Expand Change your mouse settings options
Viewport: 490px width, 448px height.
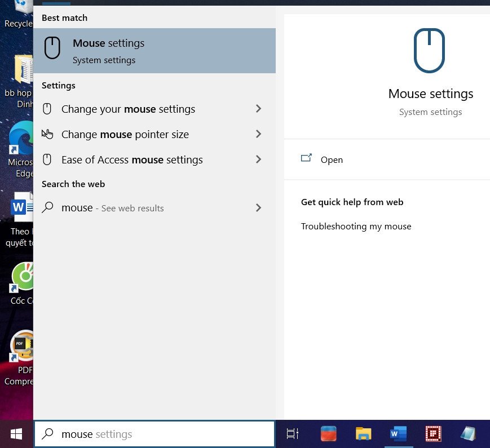coord(258,109)
